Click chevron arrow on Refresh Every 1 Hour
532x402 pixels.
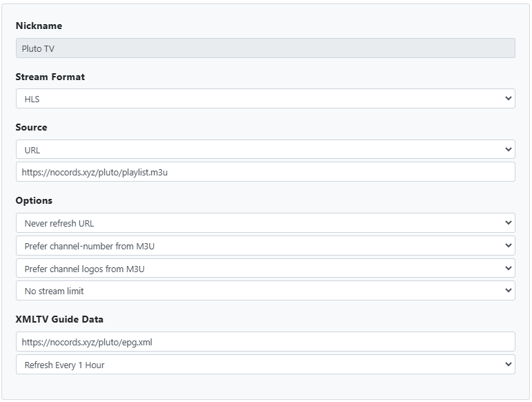tap(509, 365)
